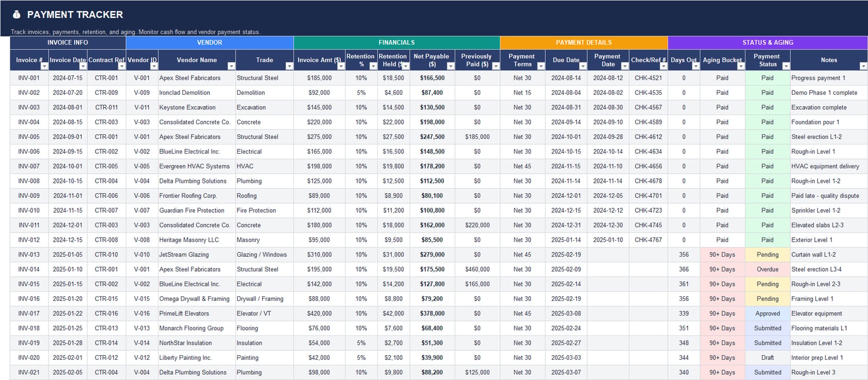This screenshot has width=868, height=380.
Task: Select cell INV-013
Action: pyautogui.click(x=29, y=254)
